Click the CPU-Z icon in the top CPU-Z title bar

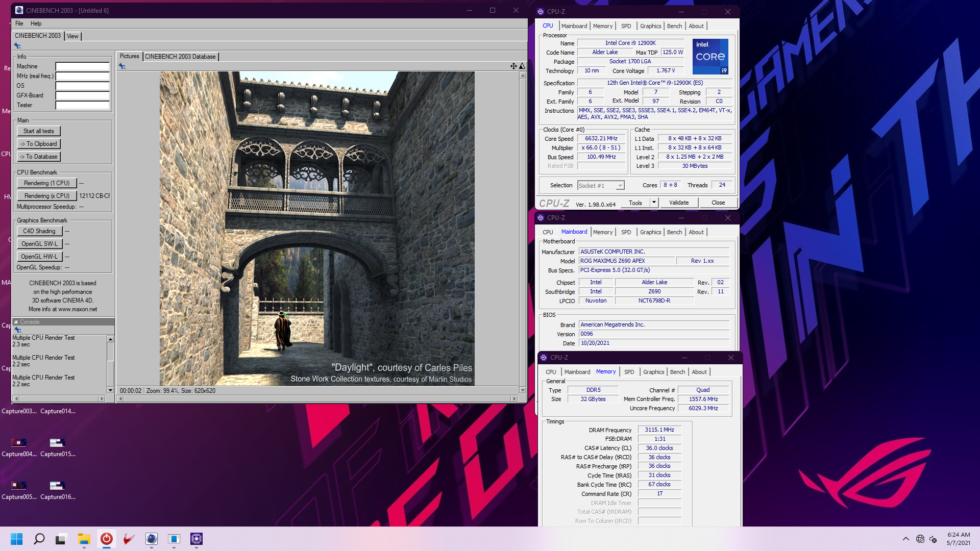tap(541, 11)
